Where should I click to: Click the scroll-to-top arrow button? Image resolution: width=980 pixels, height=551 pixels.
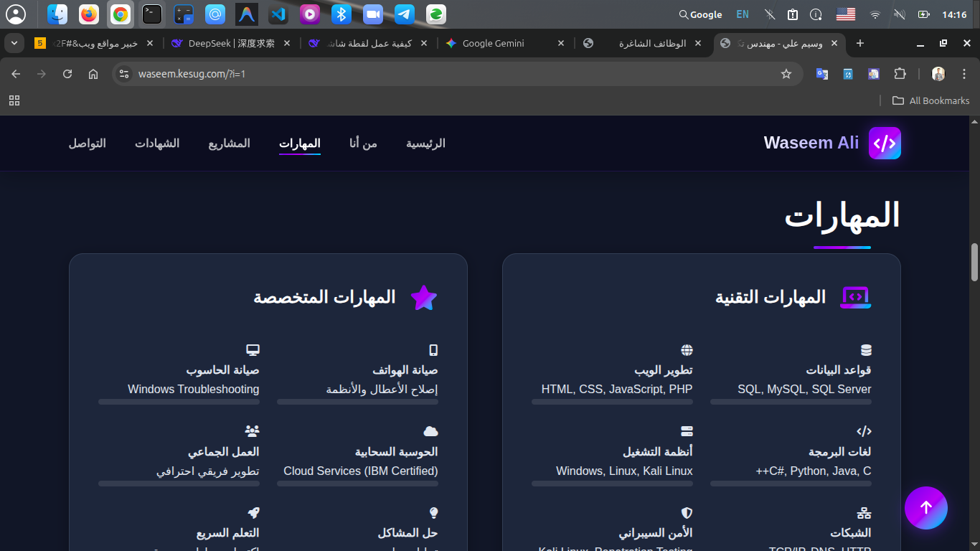click(925, 508)
